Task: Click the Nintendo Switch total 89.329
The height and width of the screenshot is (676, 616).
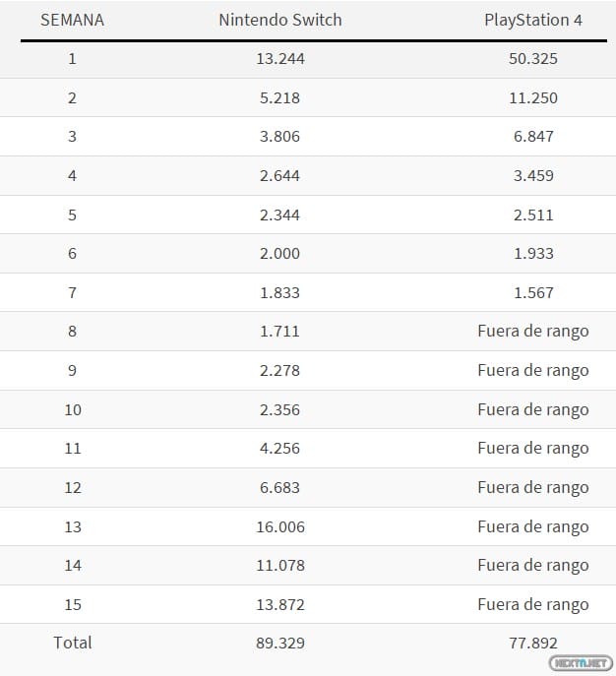Action: [x=280, y=644]
